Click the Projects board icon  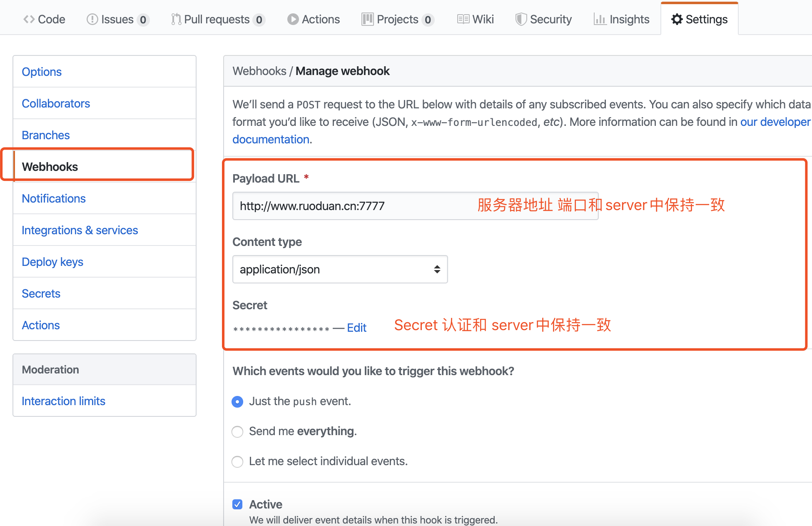pyautogui.click(x=367, y=19)
